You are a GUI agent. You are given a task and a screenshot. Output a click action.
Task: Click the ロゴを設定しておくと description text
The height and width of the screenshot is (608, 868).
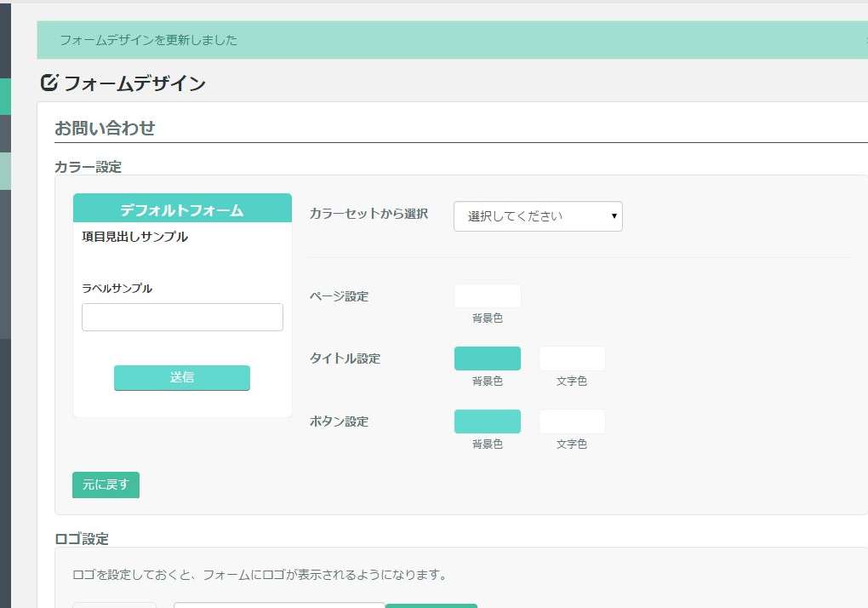[x=260, y=575]
